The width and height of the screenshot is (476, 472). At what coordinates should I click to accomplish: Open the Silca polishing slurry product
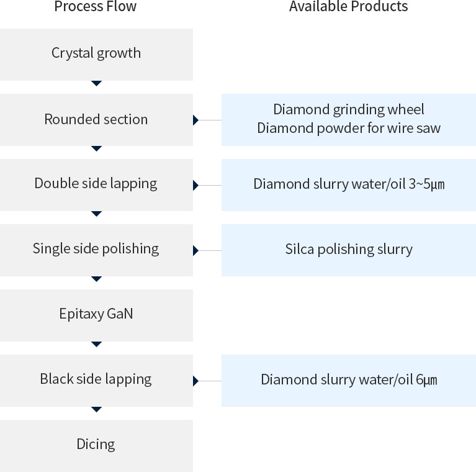click(x=349, y=250)
